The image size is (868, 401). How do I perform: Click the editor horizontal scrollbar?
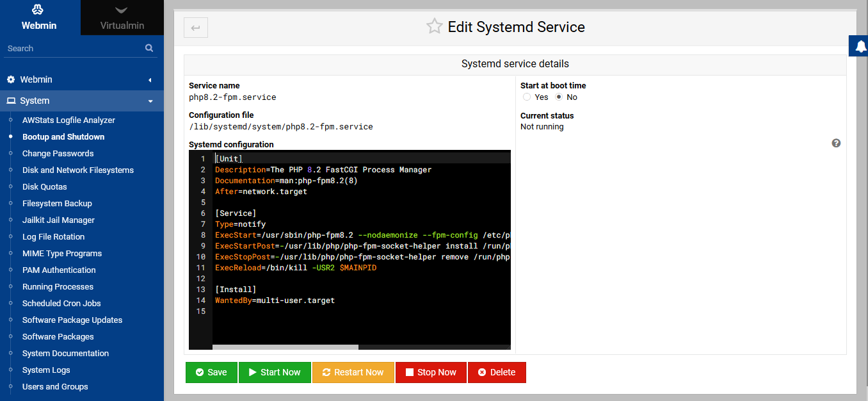[x=285, y=347]
